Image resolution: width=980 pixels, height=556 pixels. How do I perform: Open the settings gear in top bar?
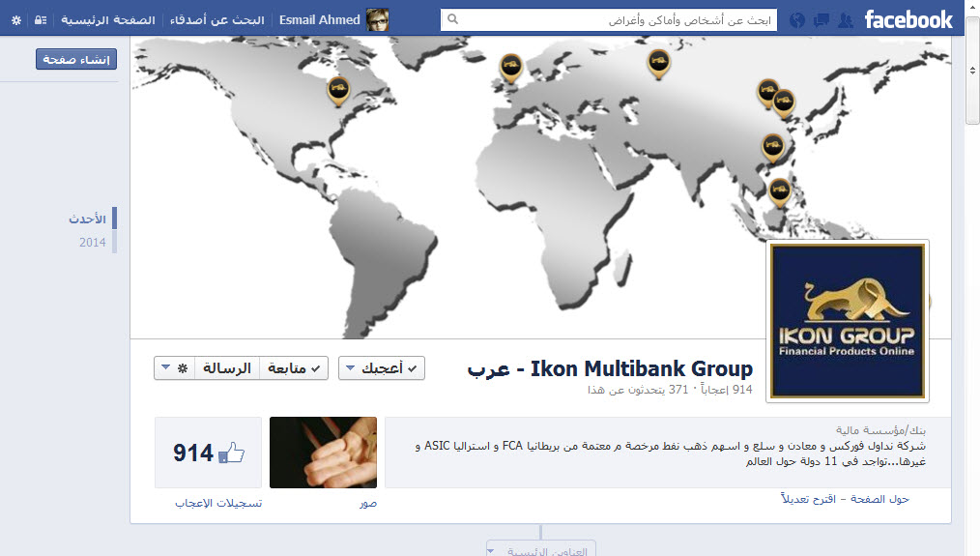point(16,20)
